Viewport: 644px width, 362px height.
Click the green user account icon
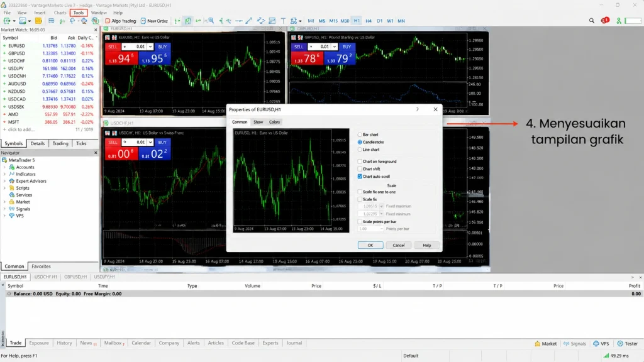[619, 21]
